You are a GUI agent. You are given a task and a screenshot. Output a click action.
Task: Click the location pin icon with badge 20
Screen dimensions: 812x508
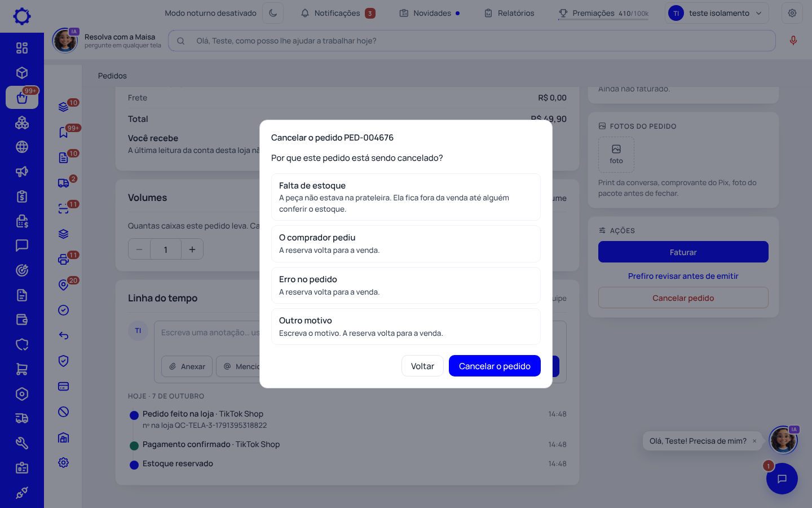[64, 285]
